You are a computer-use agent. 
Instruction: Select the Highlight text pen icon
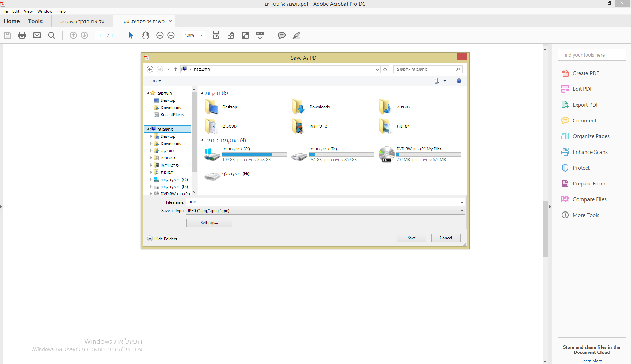click(x=296, y=35)
